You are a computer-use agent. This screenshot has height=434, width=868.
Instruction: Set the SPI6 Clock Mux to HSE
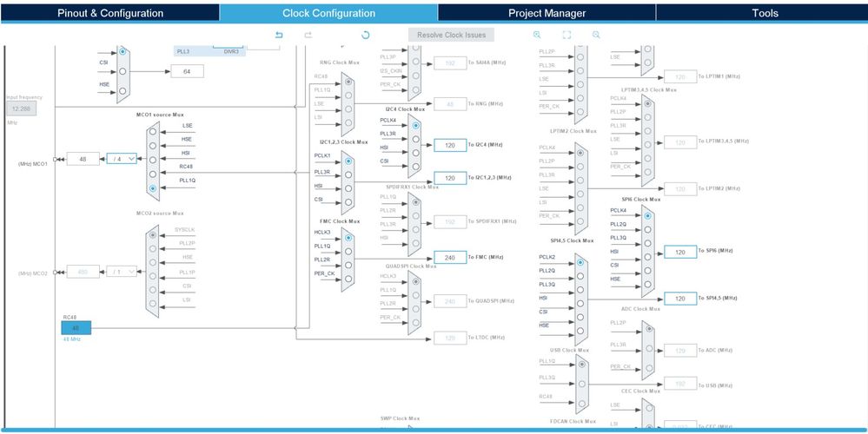[x=647, y=284]
